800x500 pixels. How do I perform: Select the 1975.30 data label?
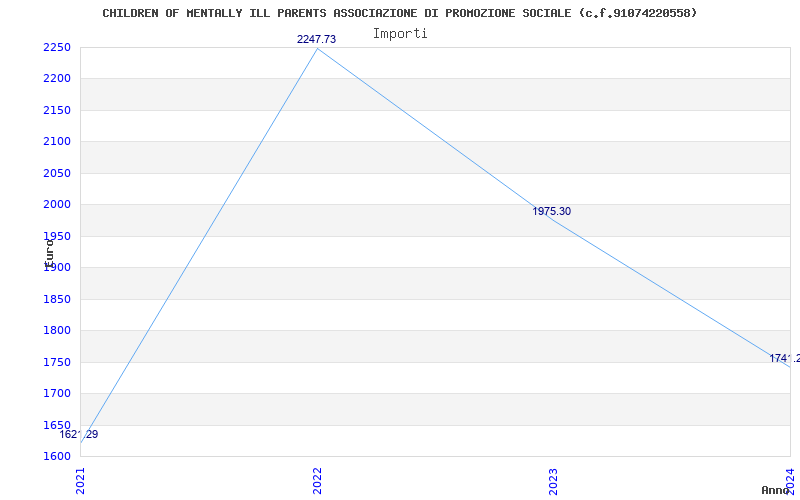(x=552, y=211)
